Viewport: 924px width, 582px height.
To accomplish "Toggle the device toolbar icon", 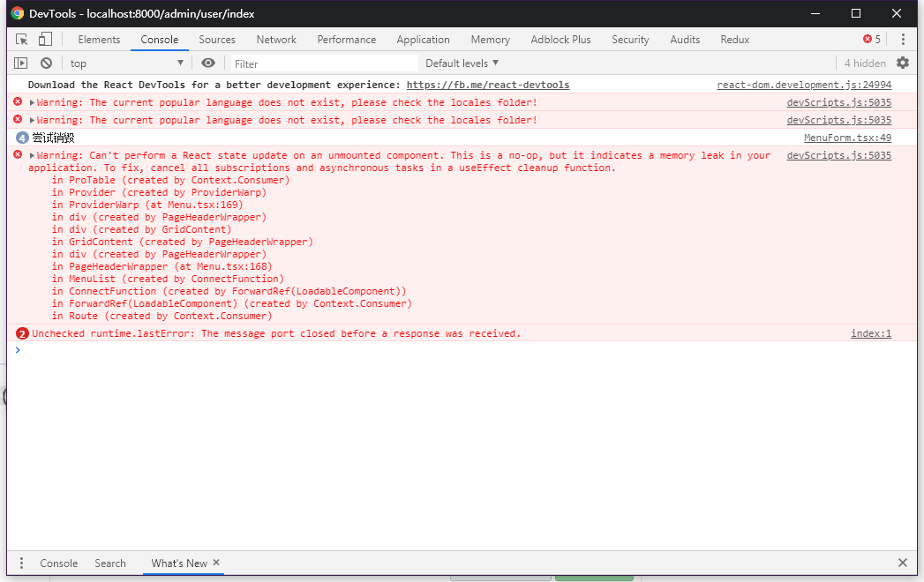I will click(x=45, y=39).
